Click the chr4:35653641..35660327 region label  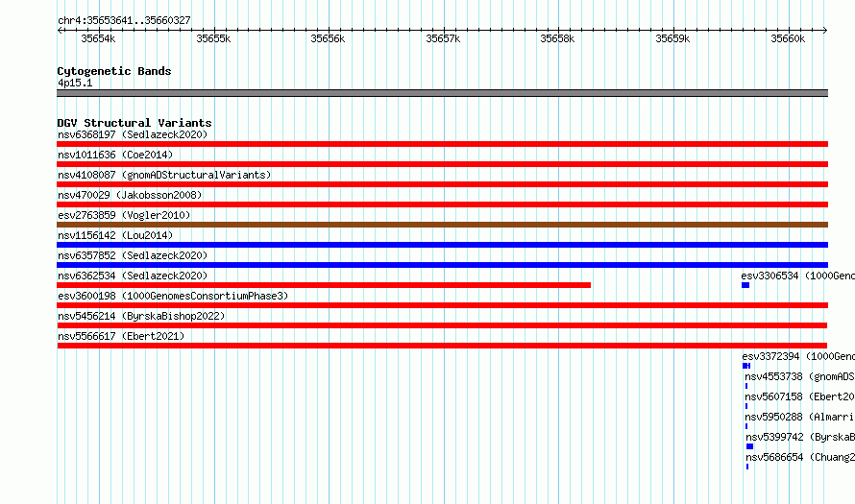(124, 20)
